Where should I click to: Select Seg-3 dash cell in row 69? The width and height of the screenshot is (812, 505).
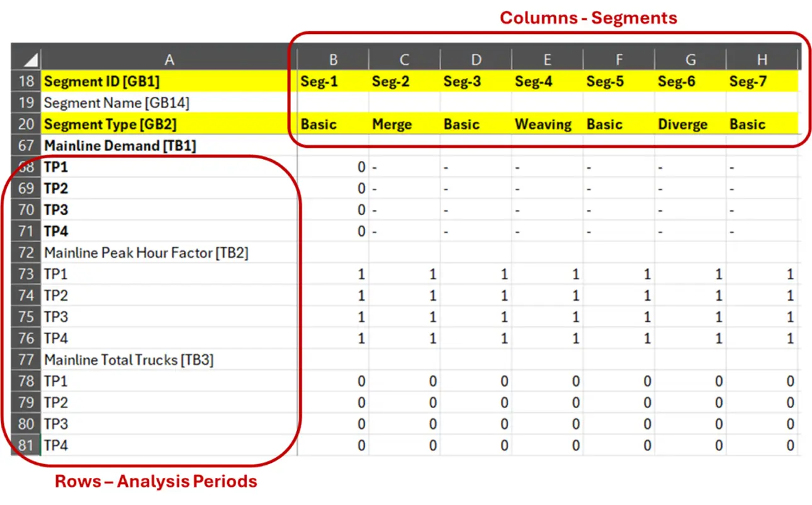[476, 188]
